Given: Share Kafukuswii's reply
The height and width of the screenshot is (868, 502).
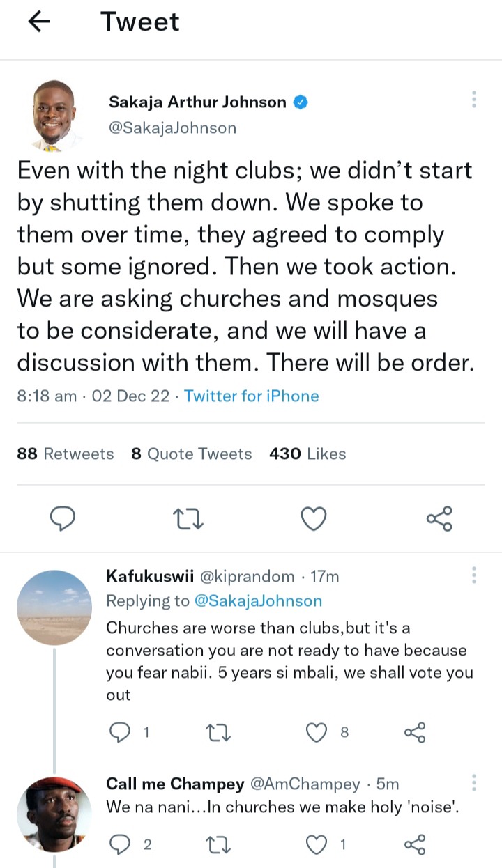Looking at the screenshot, I should 415,731.
